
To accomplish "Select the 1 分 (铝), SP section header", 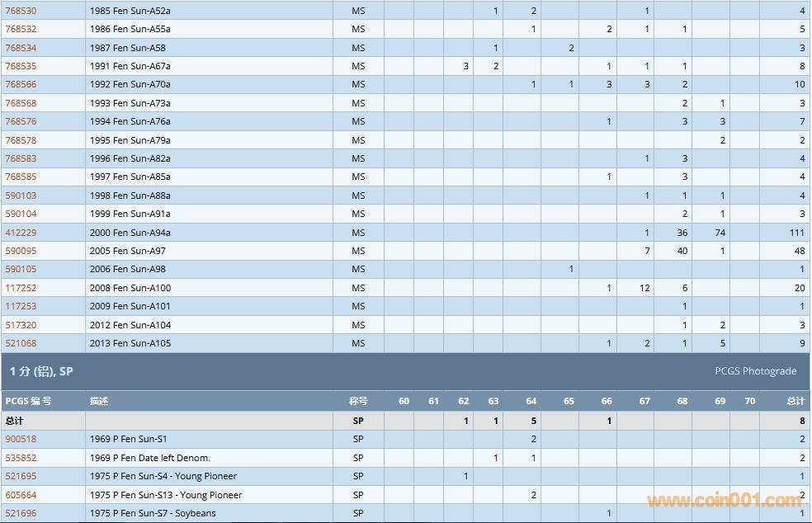I will coord(41,371).
